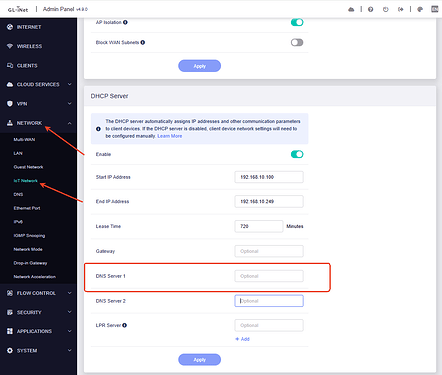Click the DHCP Server section heading
This screenshot has height=375, width=442.
pos(109,96)
